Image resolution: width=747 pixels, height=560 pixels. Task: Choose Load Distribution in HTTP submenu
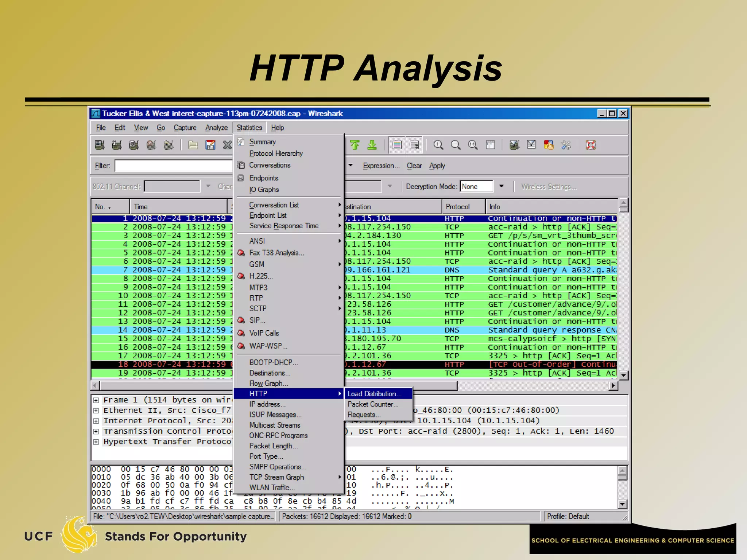click(x=378, y=394)
